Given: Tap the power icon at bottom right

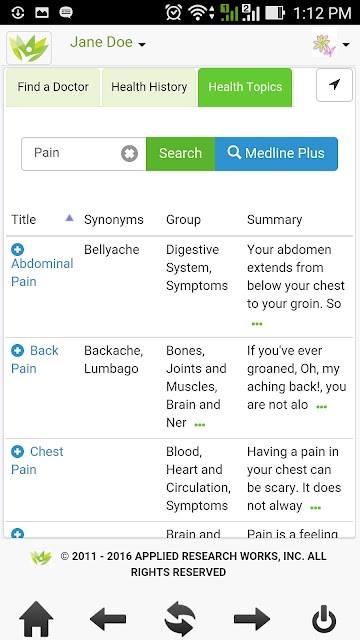Looking at the screenshot, I should [x=324, y=619].
